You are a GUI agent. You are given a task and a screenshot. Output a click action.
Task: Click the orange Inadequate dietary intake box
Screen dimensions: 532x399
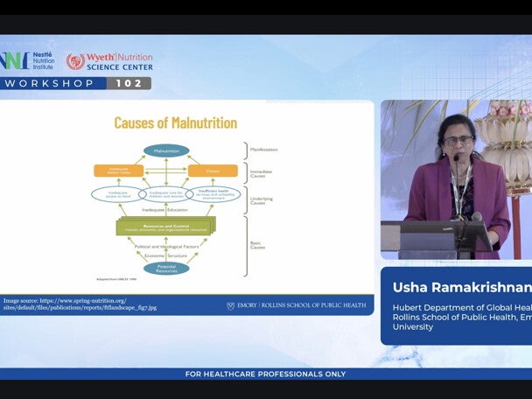pos(118,171)
